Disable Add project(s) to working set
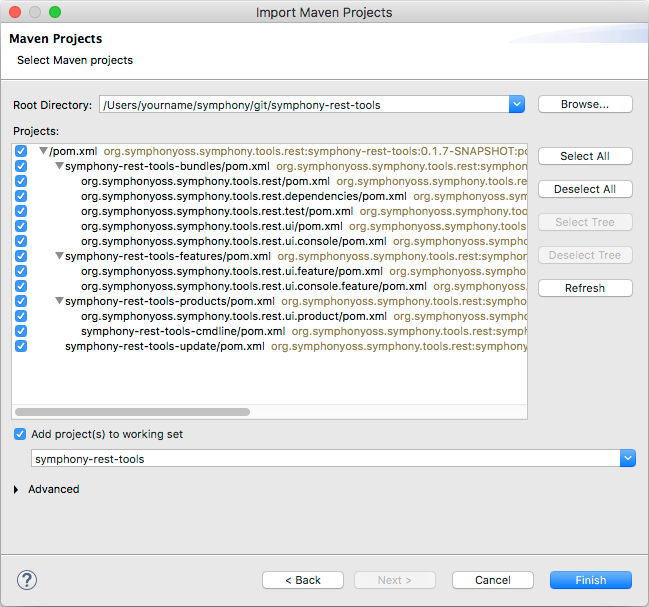 pos(20,434)
